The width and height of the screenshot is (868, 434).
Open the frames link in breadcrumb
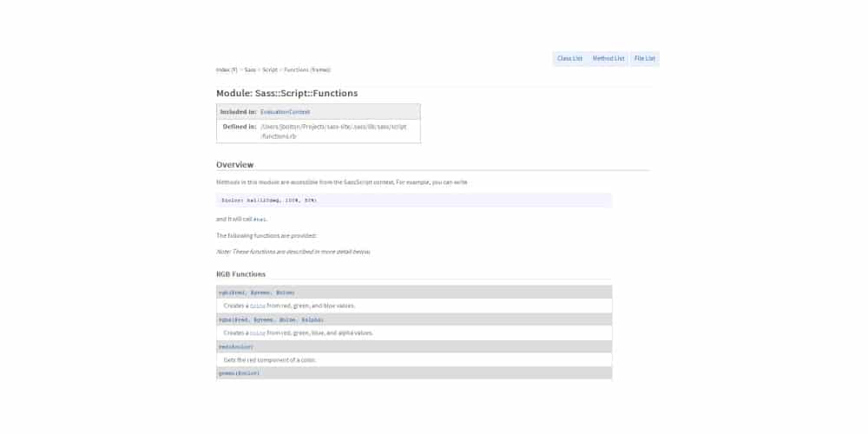pyautogui.click(x=320, y=69)
